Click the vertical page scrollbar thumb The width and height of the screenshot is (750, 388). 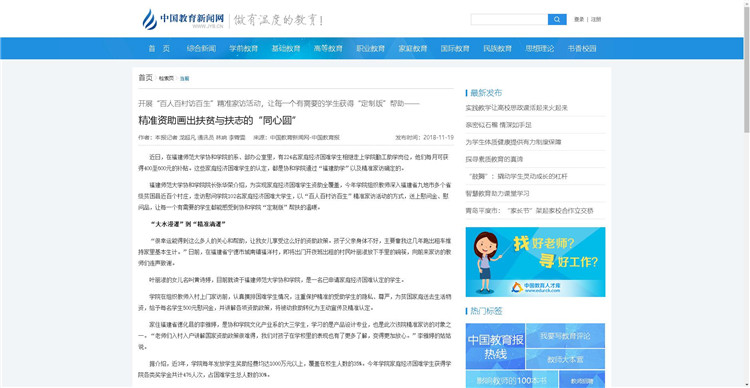tap(746, 67)
